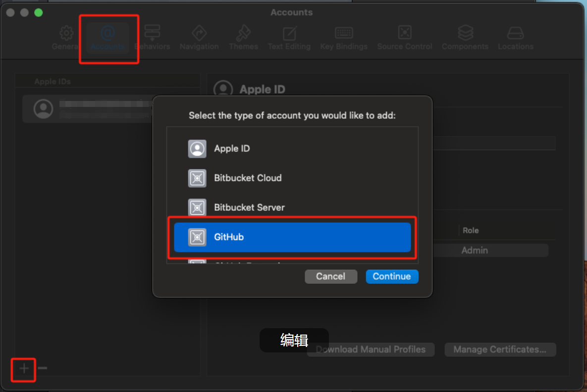
Task: Open the Components preferences tab
Action: [x=465, y=38]
